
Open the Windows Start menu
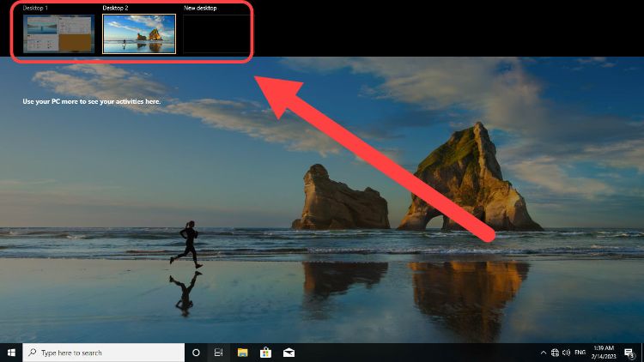(x=11, y=353)
